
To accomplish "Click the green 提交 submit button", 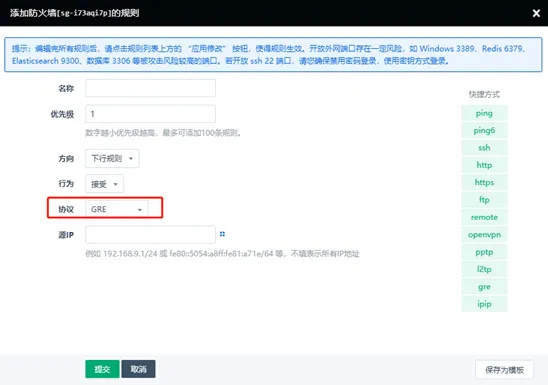I will (102, 369).
